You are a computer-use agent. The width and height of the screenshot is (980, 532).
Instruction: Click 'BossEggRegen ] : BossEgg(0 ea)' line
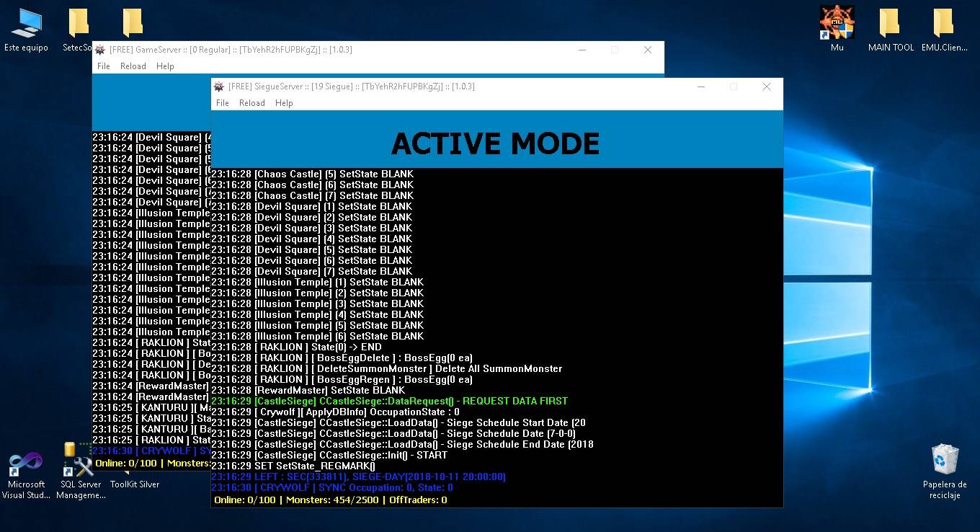click(x=342, y=379)
